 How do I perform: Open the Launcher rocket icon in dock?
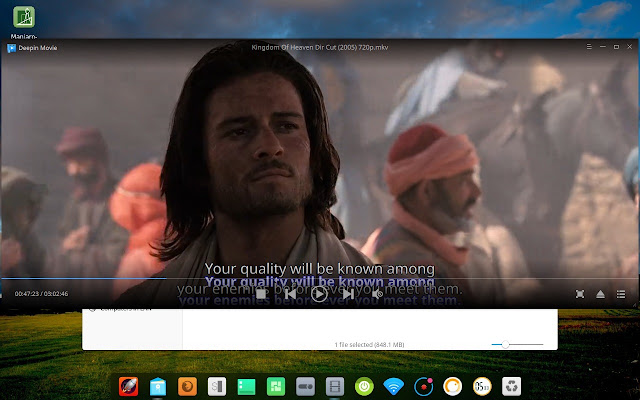coord(128,386)
